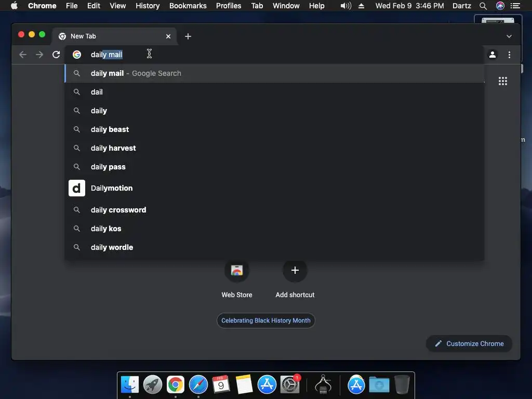Click Celebrating Black History Month link
532x399 pixels.
[x=265, y=320]
